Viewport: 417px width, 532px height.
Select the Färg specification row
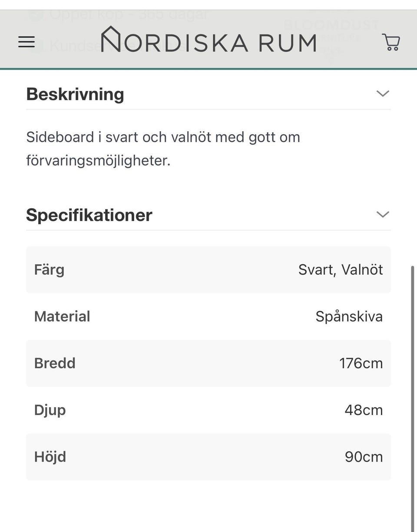coord(208,269)
